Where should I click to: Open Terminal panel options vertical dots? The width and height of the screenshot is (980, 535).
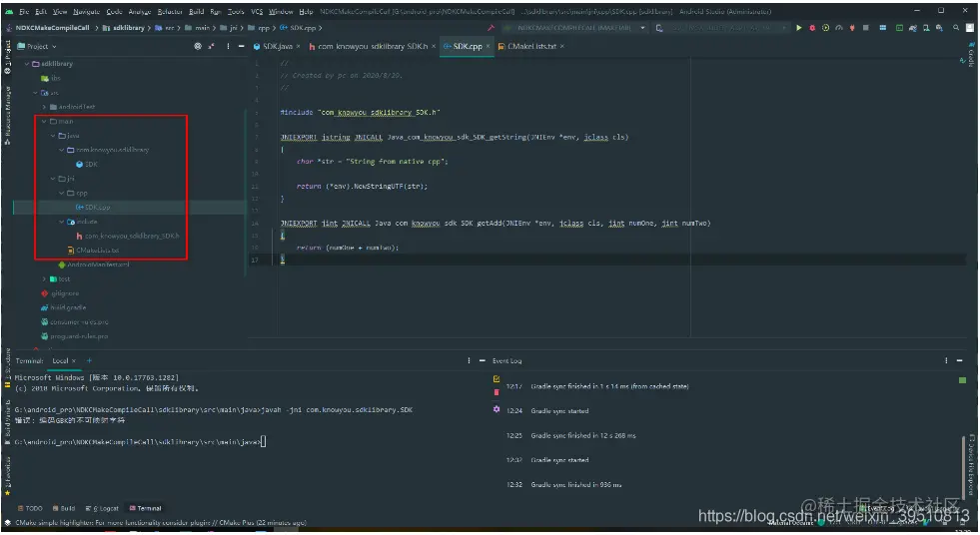point(469,361)
